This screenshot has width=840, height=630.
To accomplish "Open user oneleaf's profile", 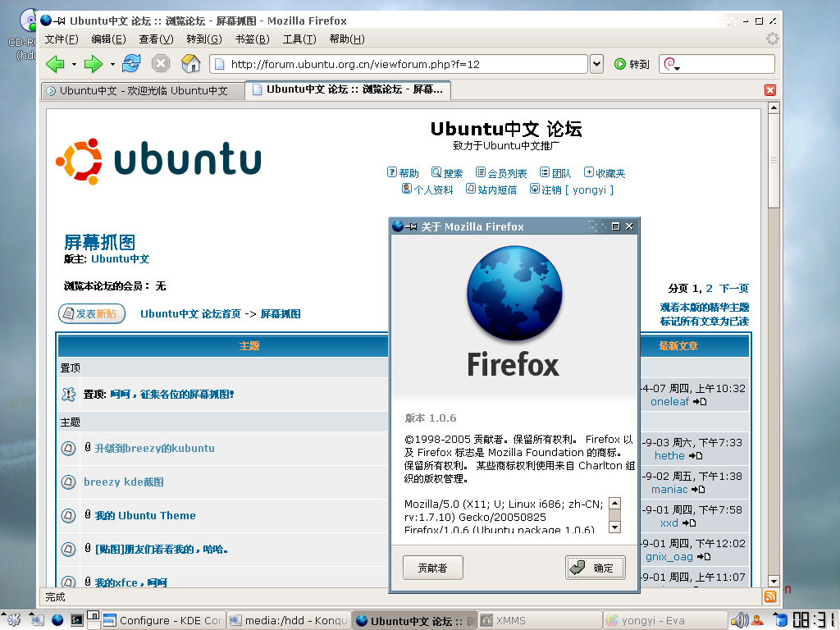I will (x=669, y=402).
